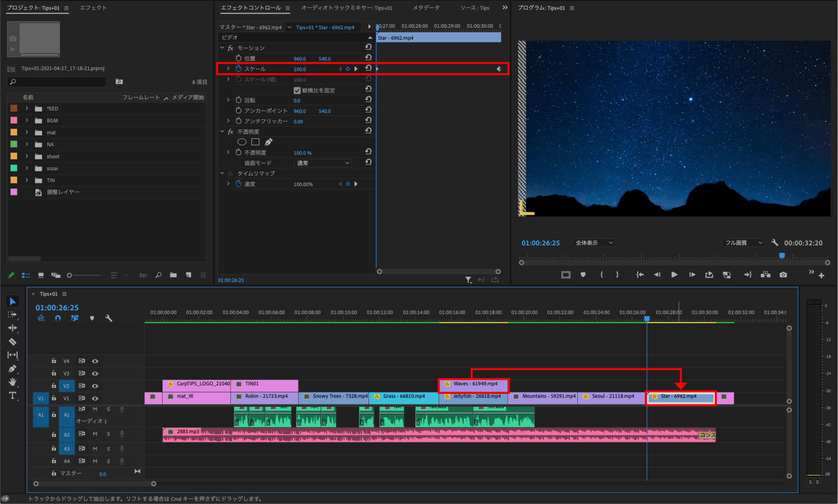Toggle uniform scale checkbox 縦横比を固定
The width and height of the screenshot is (838, 504).
297,90
